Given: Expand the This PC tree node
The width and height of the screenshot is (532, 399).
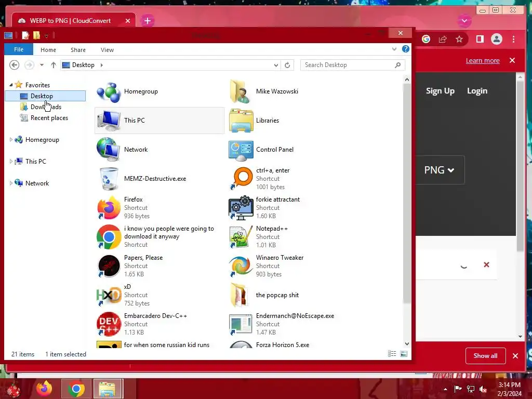Looking at the screenshot, I should (11, 161).
